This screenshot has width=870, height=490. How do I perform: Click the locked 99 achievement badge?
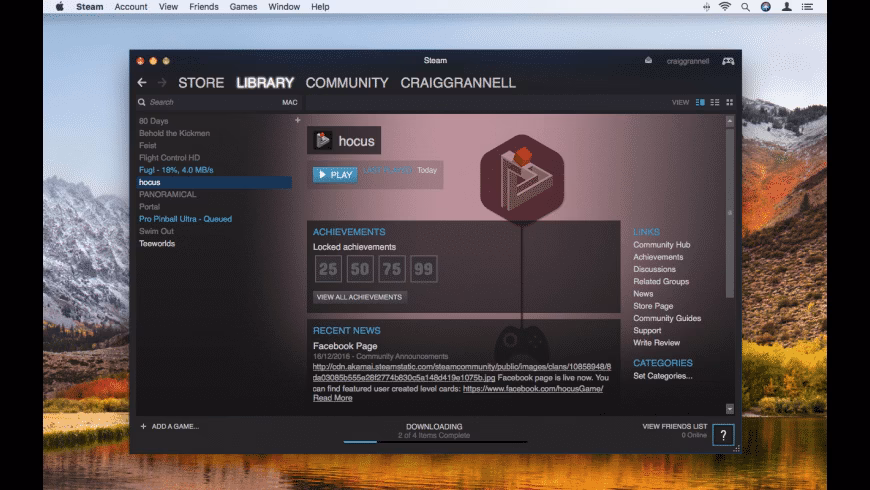(423, 269)
